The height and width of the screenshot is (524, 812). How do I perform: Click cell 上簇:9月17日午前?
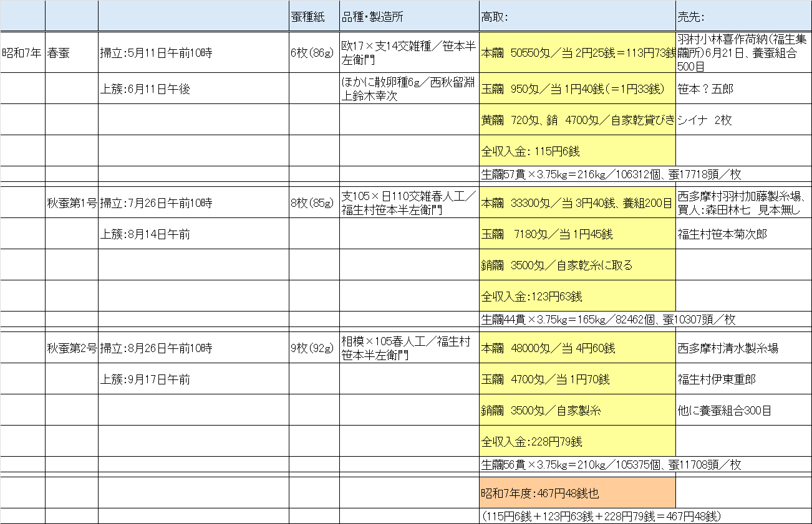click(x=193, y=379)
